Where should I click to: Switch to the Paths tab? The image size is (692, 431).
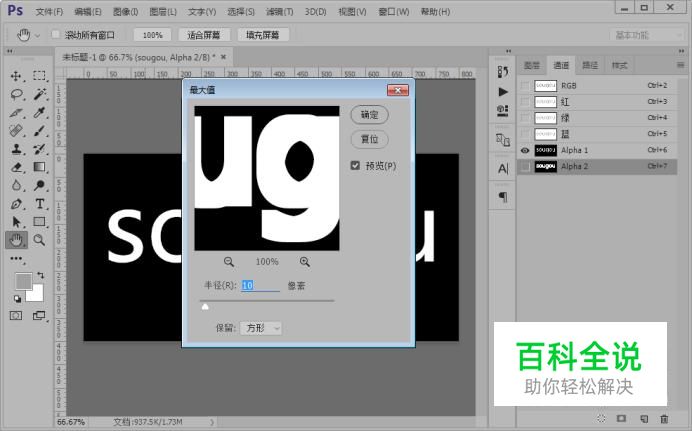pos(590,65)
